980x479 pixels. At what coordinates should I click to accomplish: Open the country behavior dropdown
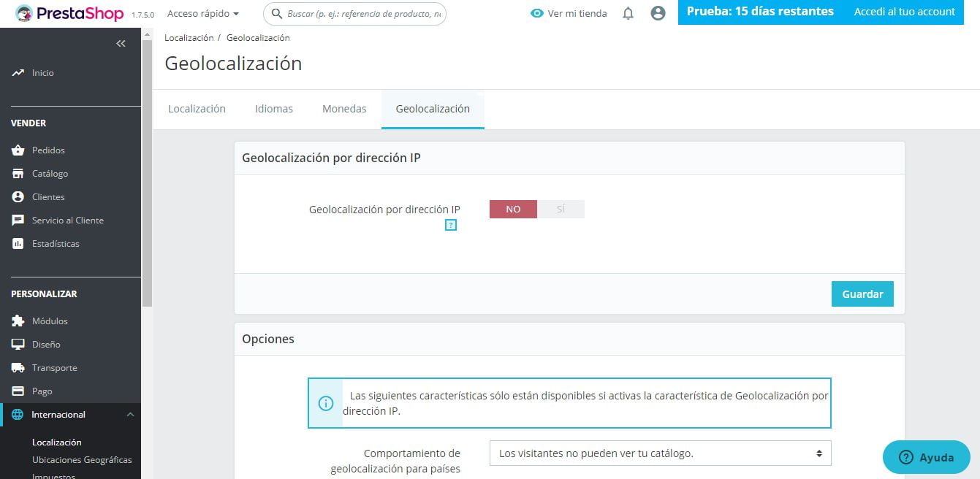click(659, 453)
